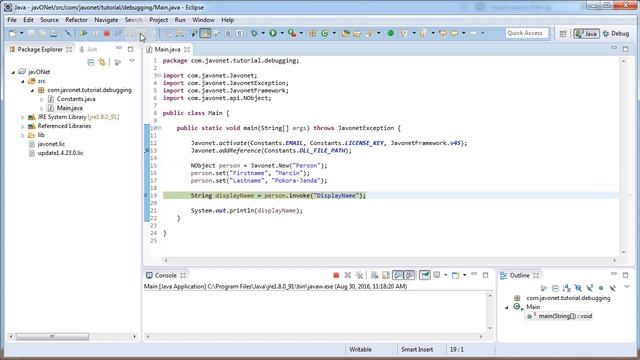Open the Debug launch dropdown arrow
This screenshot has width=640, height=360.
click(263, 33)
